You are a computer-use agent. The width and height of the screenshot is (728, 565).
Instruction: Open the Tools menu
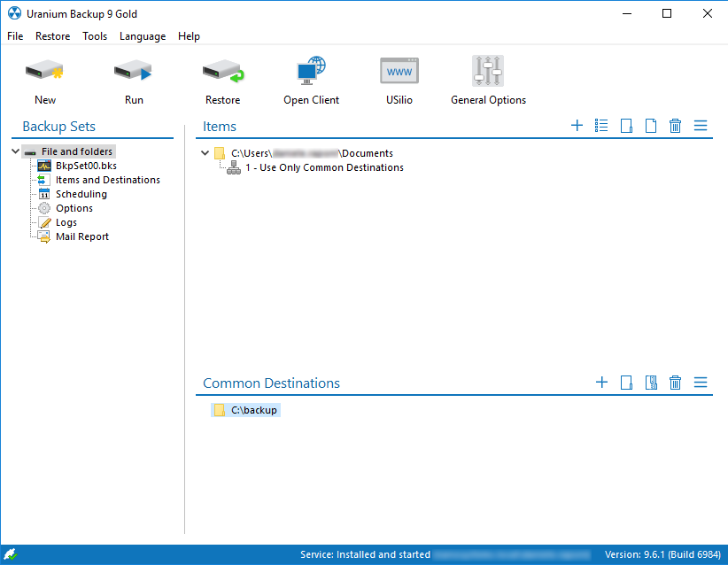[95, 36]
